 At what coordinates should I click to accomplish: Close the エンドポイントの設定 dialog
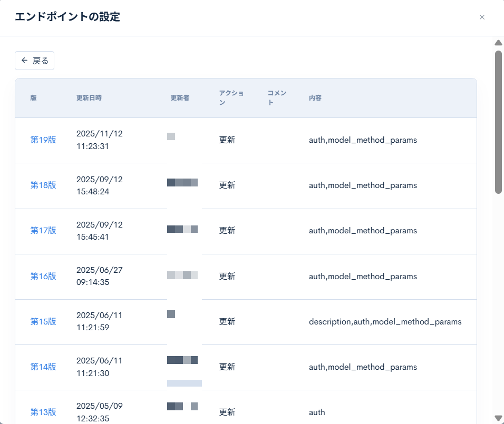tap(482, 17)
